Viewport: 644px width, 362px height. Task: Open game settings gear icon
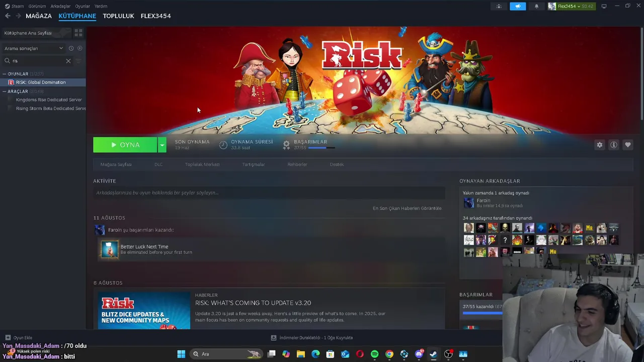click(599, 145)
